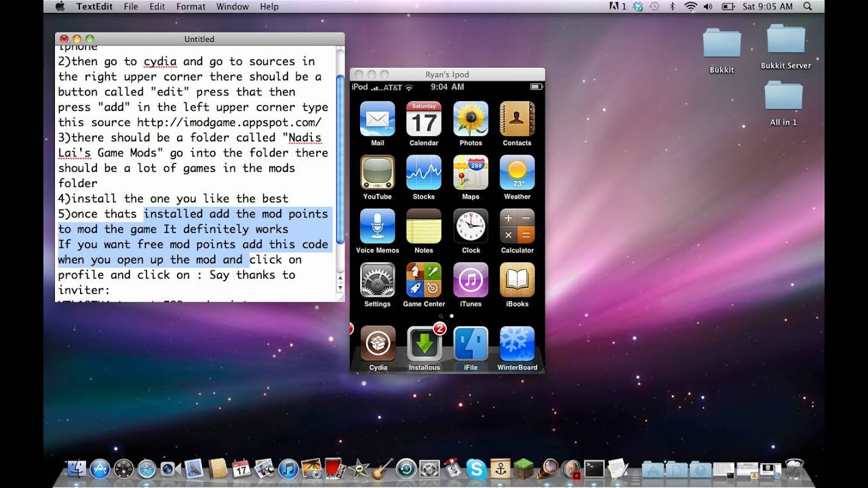Open the Edit menu
This screenshot has height=488, width=868.
tap(157, 6)
